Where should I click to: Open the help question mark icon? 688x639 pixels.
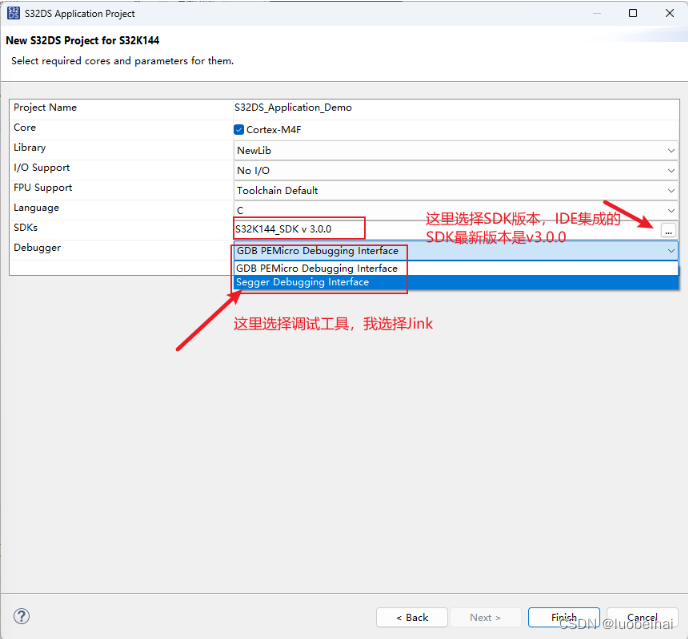click(22, 616)
